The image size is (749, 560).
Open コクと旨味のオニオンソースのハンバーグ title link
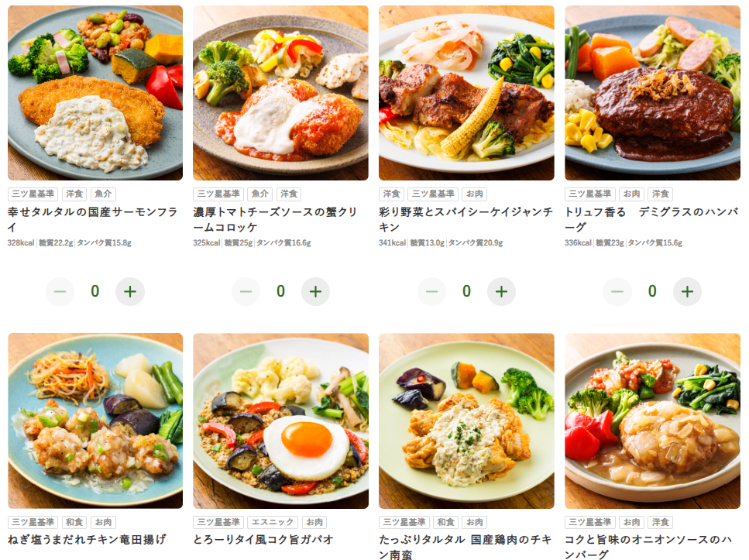click(648, 547)
